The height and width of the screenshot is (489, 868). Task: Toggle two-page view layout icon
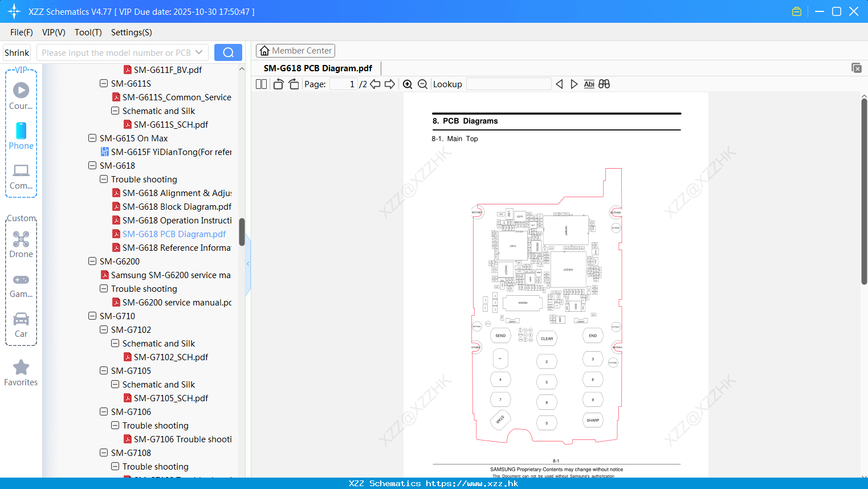[261, 84]
